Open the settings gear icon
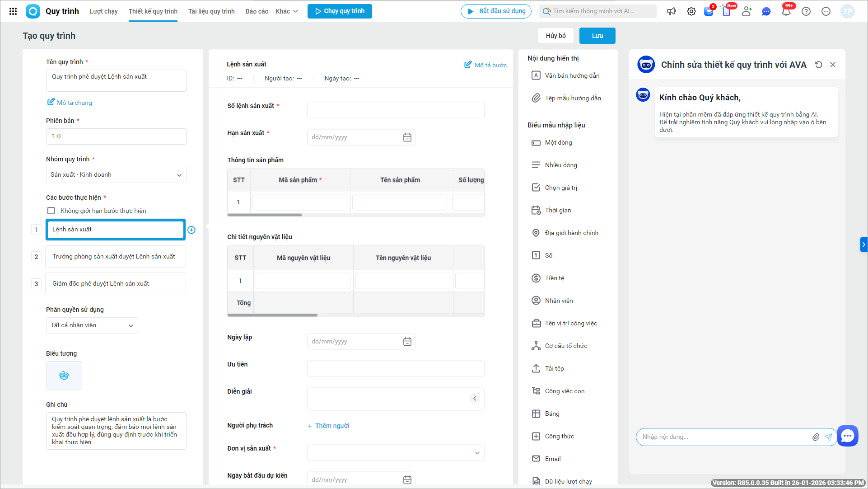Viewport: 868px width, 489px height. (x=691, y=11)
